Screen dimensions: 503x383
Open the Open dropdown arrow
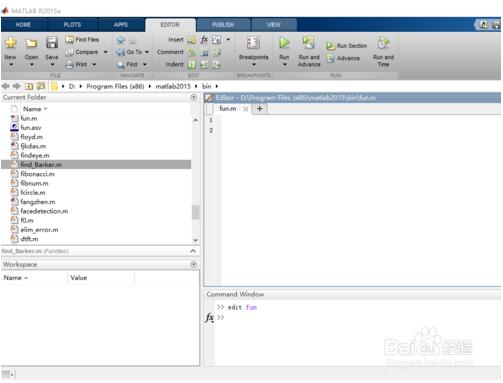click(32, 64)
